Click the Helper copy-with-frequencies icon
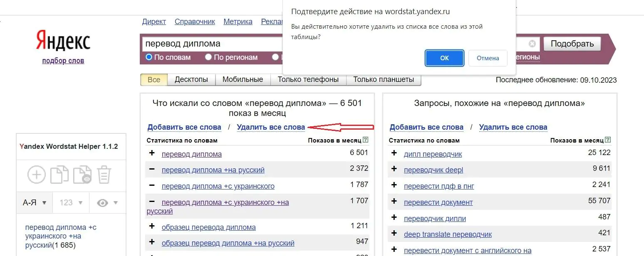The width and height of the screenshot is (644, 256). point(82,175)
